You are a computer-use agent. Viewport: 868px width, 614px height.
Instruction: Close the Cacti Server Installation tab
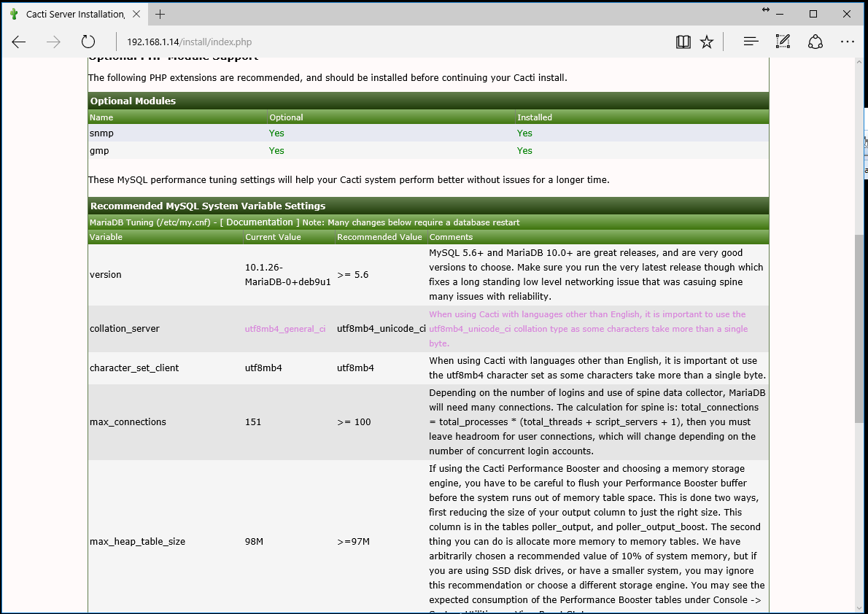tap(136, 15)
